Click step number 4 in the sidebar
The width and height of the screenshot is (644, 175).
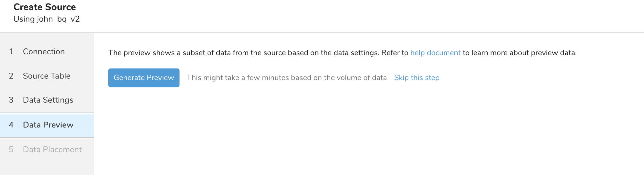click(11, 125)
